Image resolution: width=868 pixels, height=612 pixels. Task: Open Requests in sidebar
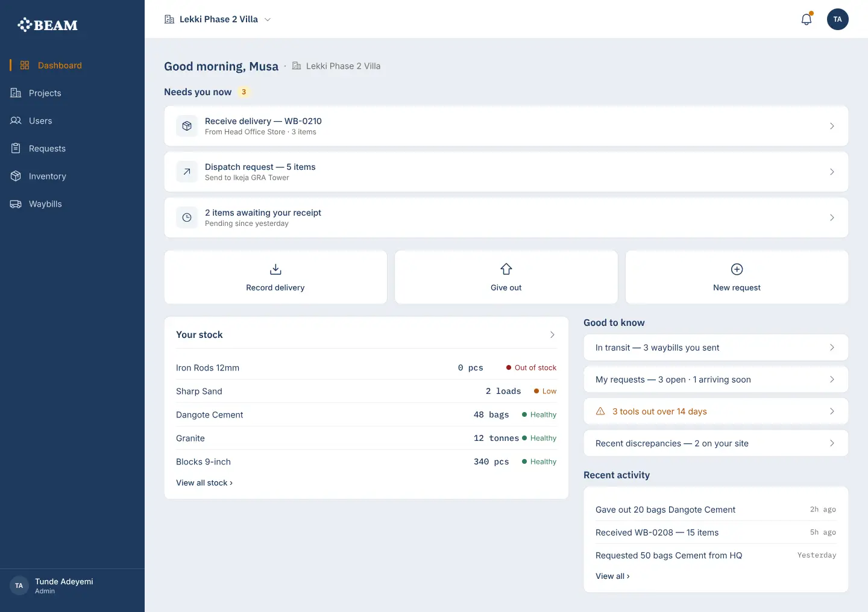(72, 148)
